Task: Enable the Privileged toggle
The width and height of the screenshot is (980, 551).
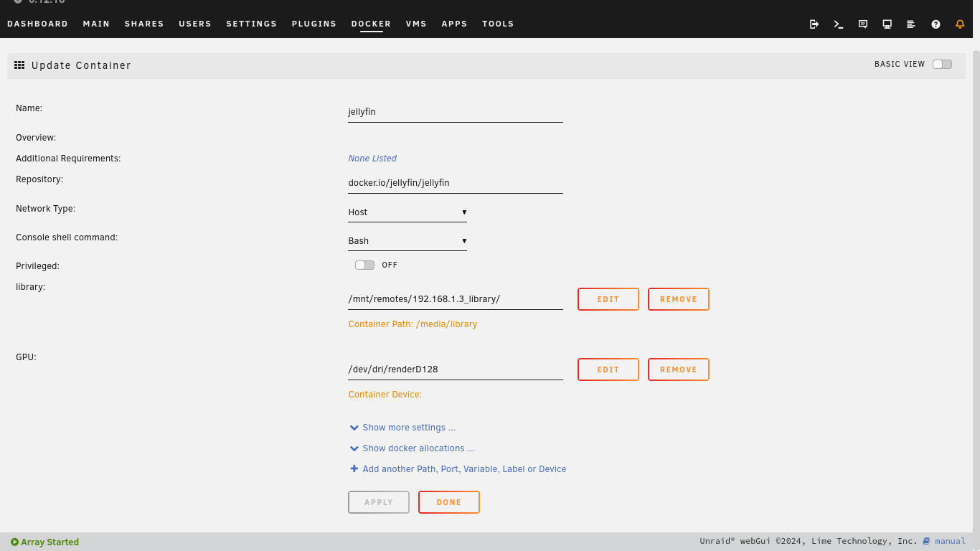Action: coord(364,265)
